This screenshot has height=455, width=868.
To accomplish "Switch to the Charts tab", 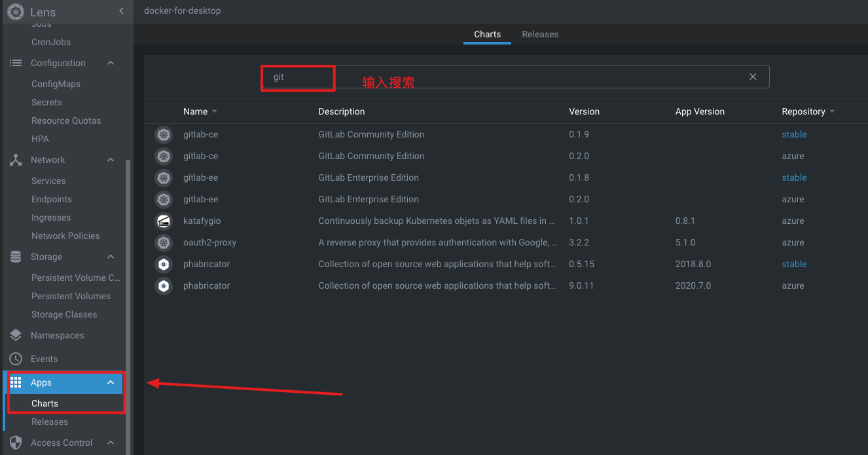I will pos(487,34).
